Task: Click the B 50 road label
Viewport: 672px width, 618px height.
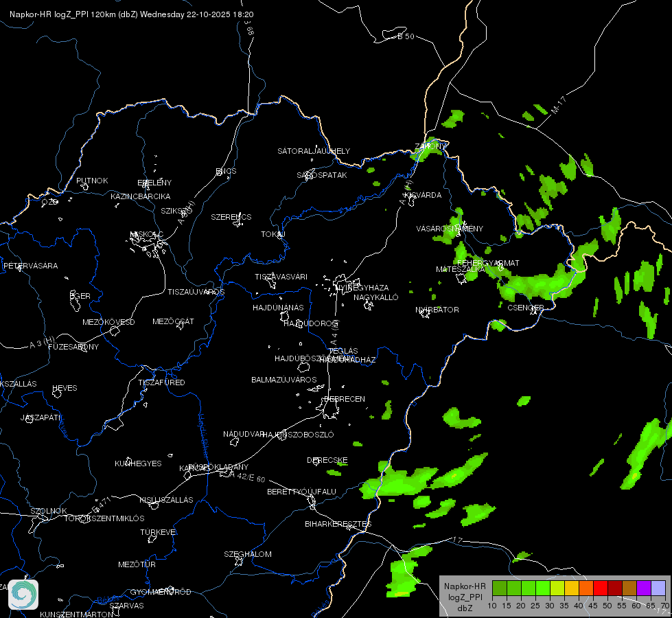Action: click(406, 36)
